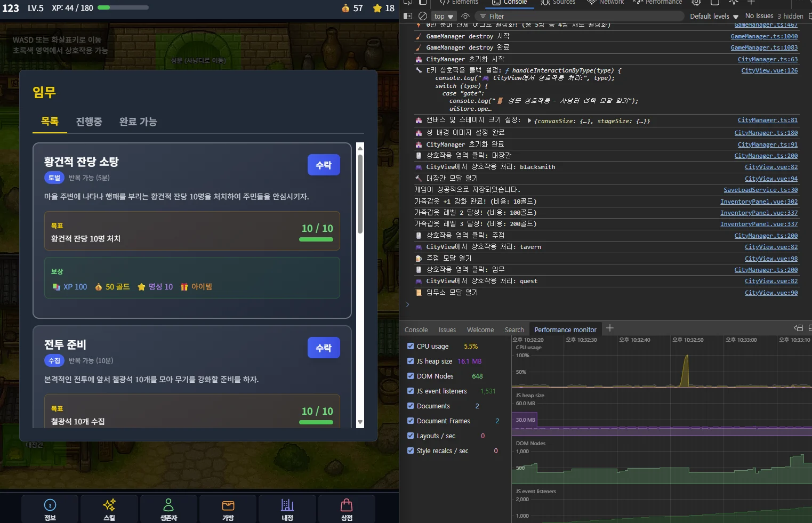The width and height of the screenshot is (812, 523).
Task: Click the XP progress bar in header
Action: tap(123, 7)
